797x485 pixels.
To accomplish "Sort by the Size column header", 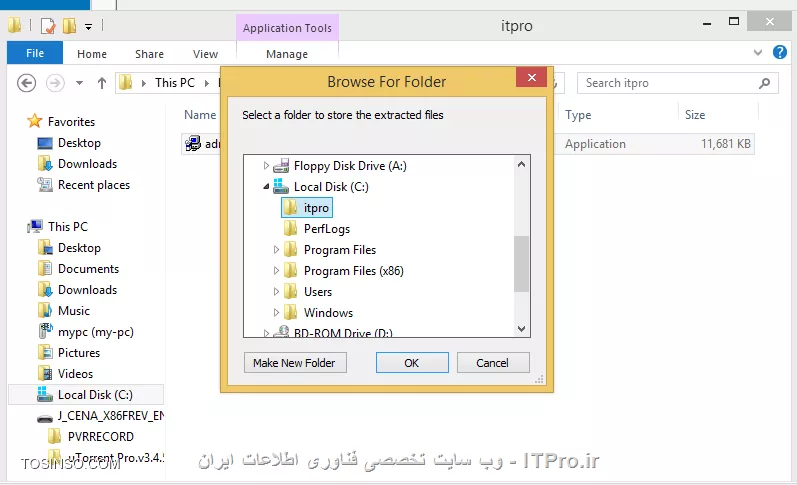I will 694,115.
